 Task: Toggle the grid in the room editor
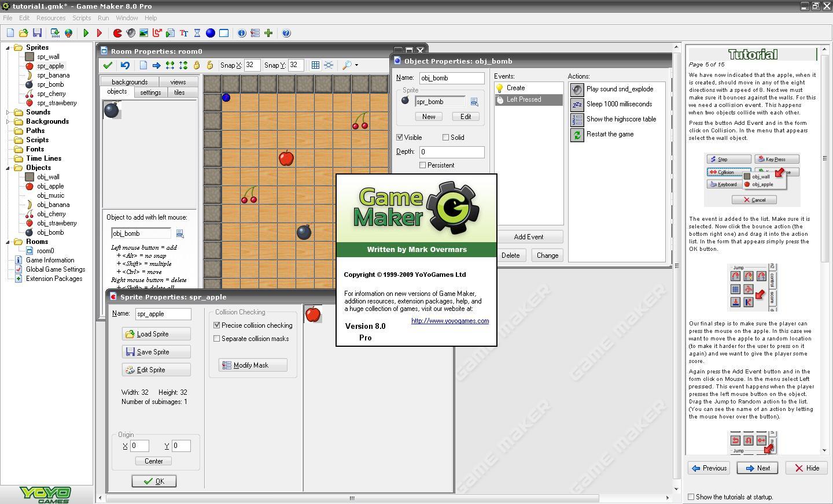(315, 65)
